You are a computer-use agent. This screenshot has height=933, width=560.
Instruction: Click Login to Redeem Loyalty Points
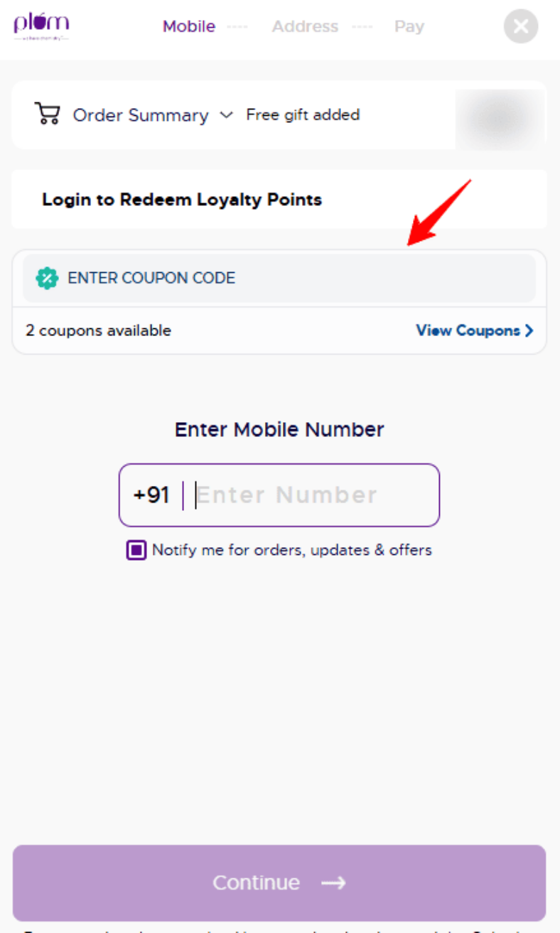click(x=181, y=200)
